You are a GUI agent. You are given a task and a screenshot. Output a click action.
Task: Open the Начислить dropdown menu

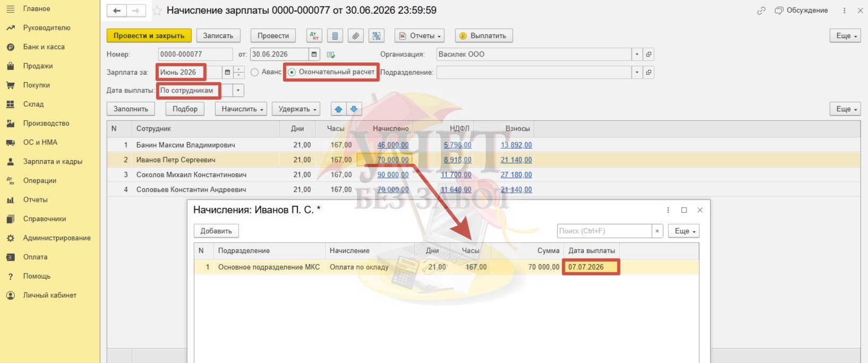(x=242, y=109)
